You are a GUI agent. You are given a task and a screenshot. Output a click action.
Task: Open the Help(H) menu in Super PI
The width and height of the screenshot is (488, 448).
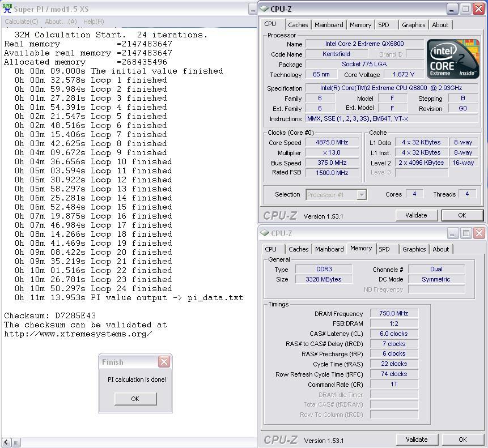[x=94, y=22]
